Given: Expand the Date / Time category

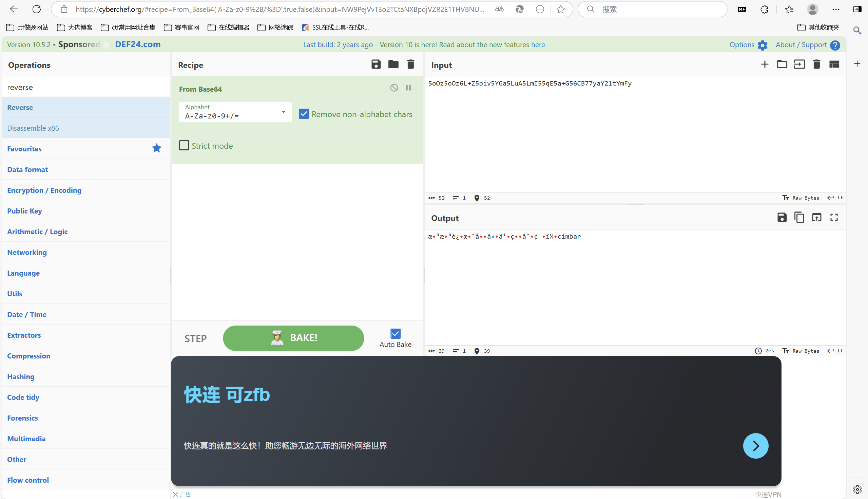Looking at the screenshot, I should [86, 314].
